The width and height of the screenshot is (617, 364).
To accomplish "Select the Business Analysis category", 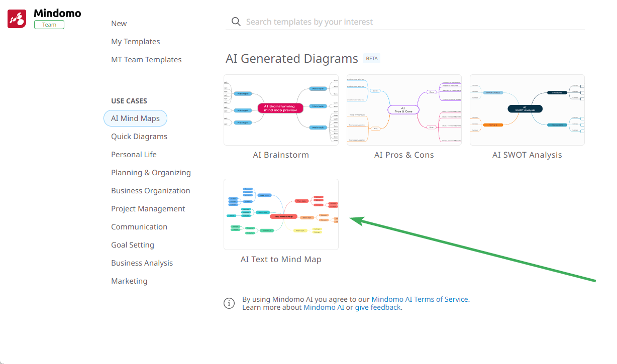I will coord(142,263).
